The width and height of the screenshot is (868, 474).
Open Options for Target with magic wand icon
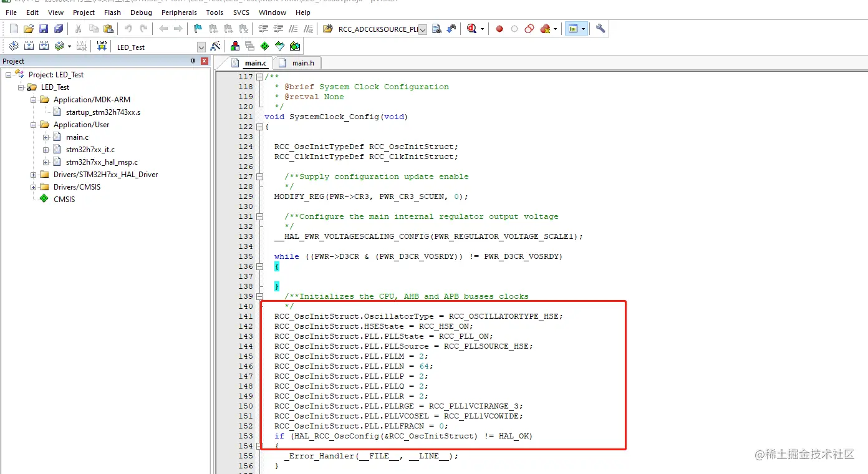[215, 46]
